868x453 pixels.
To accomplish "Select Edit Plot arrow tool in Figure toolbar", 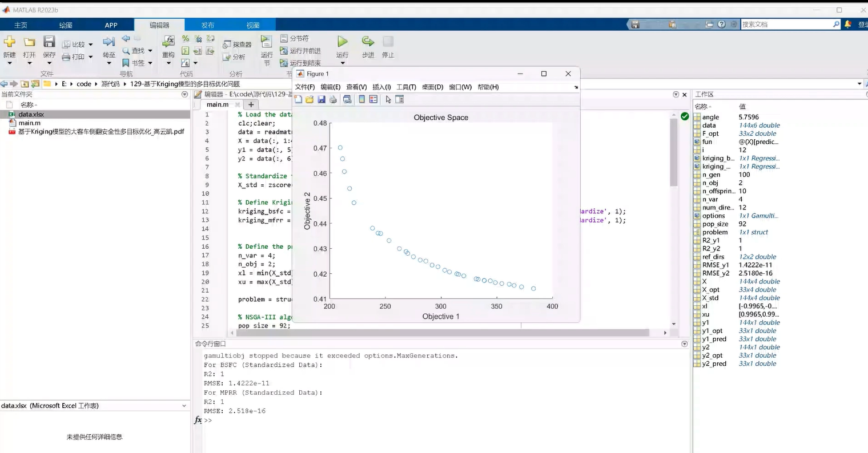I will tap(388, 99).
